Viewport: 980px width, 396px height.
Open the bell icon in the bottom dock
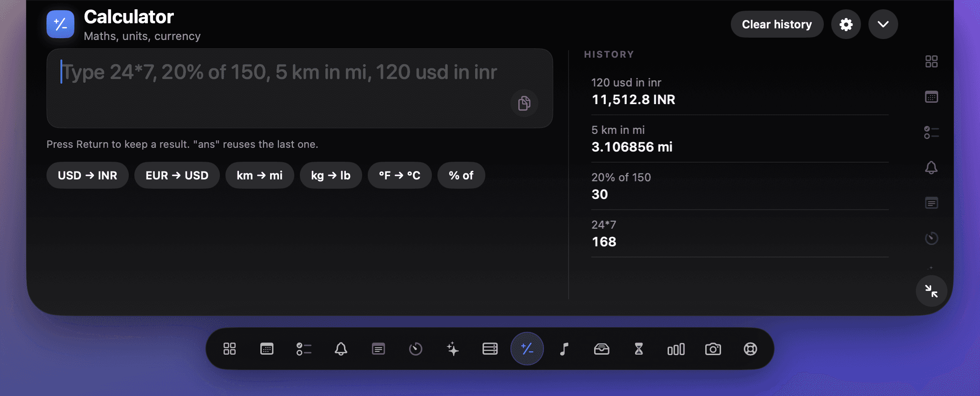click(341, 349)
